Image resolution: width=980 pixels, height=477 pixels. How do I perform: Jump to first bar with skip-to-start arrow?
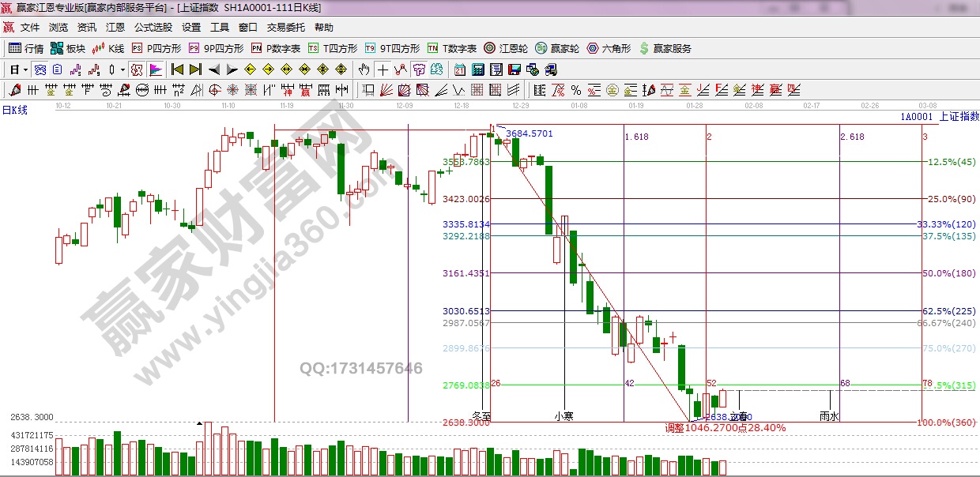[x=178, y=69]
